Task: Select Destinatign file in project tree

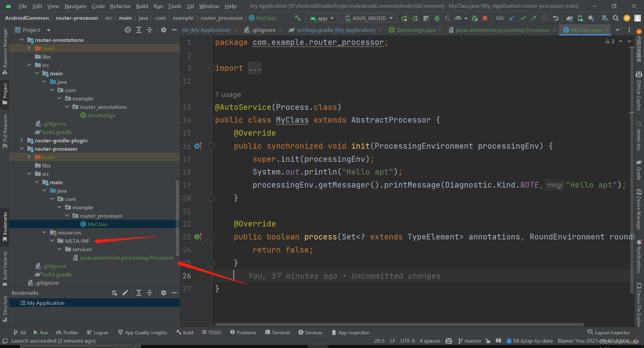Action: (x=101, y=115)
